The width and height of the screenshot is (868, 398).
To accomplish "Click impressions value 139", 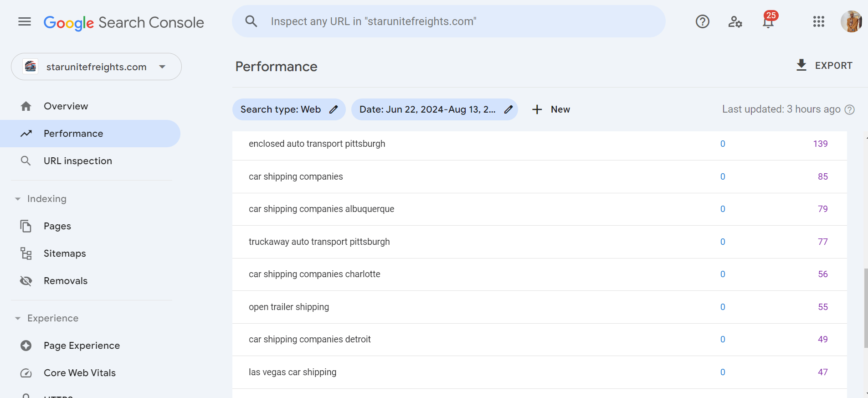I will 820,144.
